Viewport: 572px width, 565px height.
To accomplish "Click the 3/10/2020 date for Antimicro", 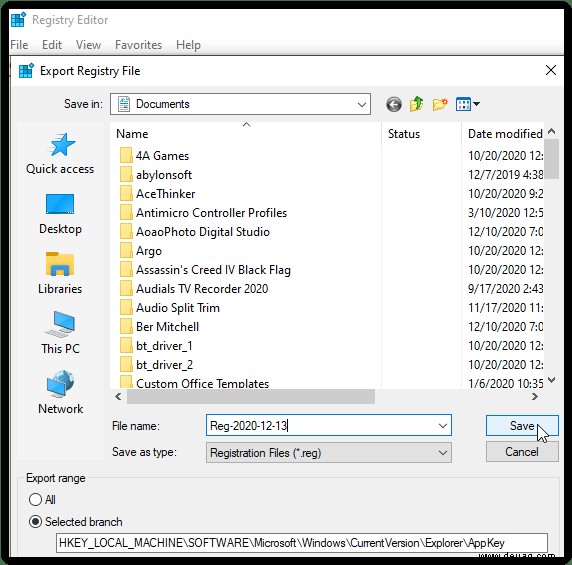I will (506, 213).
